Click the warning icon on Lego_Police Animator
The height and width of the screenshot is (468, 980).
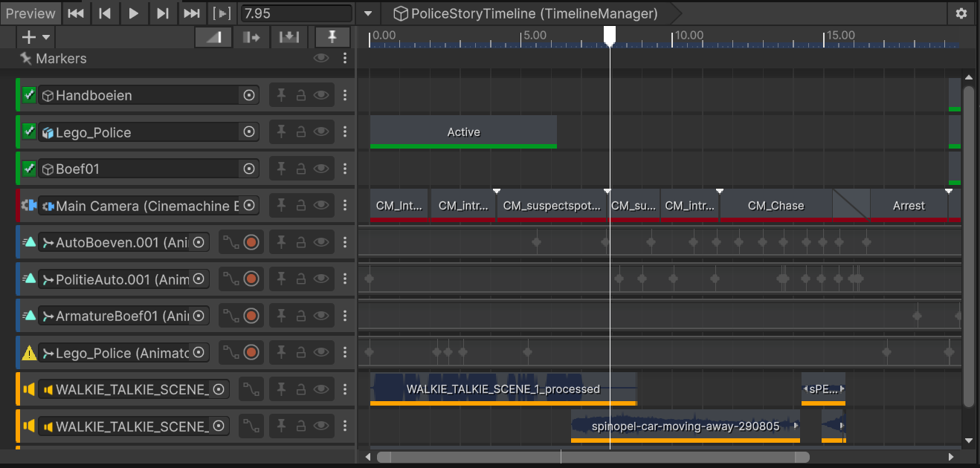pos(29,353)
